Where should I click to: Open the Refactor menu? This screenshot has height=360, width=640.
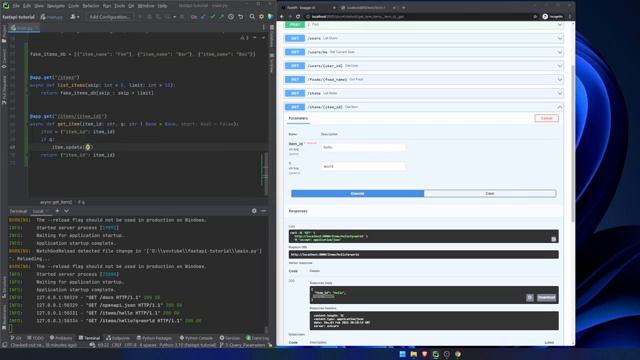coord(91,6)
